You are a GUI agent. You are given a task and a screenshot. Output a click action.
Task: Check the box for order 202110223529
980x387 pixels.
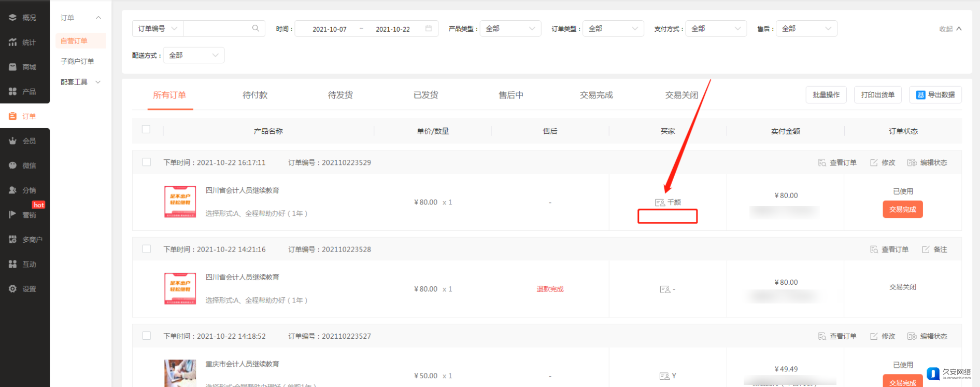147,162
